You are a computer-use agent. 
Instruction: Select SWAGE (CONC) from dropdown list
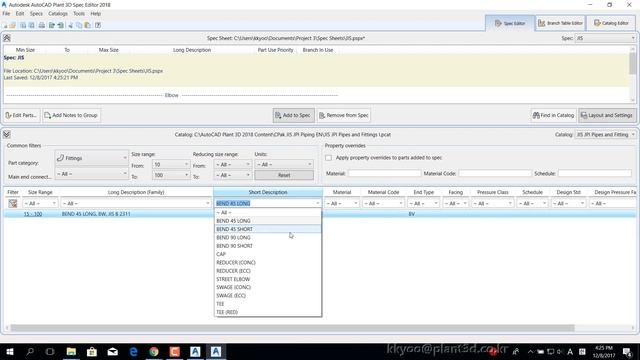(x=268, y=287)
